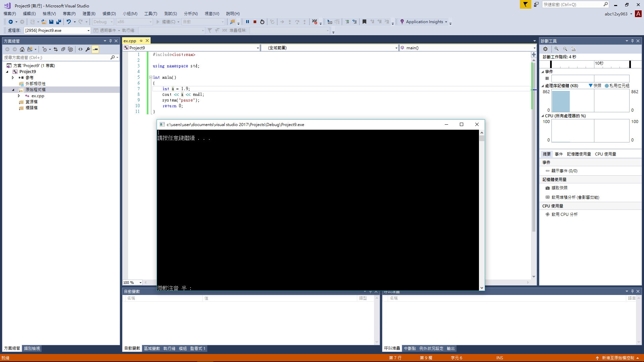Image resolution: width=644 pixels, height=362 pixels.
Task: Collapse Project9 project node
Action: coord(7,72)
